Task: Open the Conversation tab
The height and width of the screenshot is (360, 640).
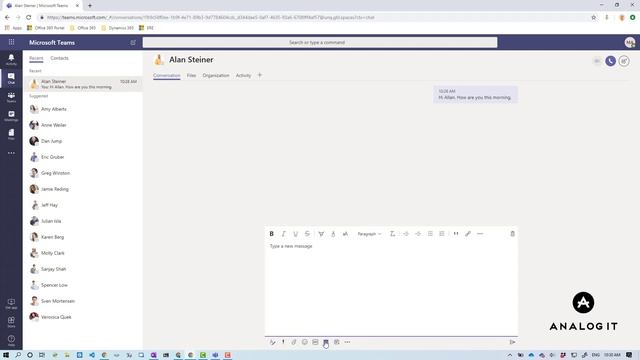Action: pyautogui.click(x=167, y=76)
